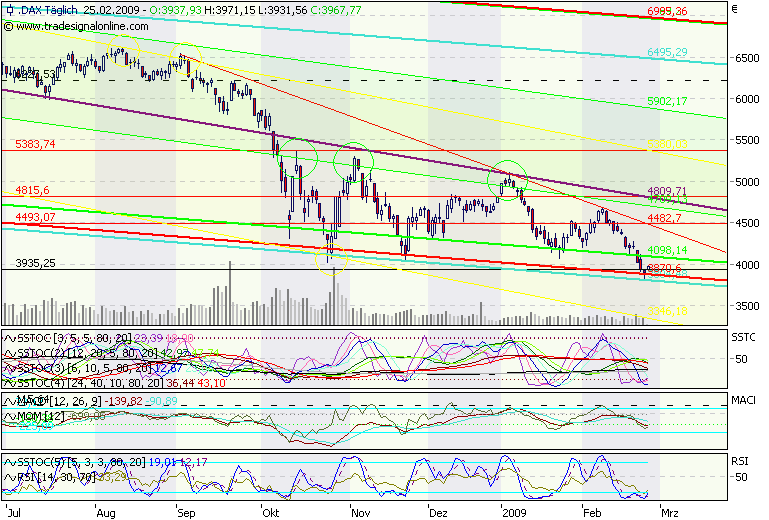Select the 5383,74 horizontal level label
The height and width of the screenshot is (520, 769).
[35, 145]
